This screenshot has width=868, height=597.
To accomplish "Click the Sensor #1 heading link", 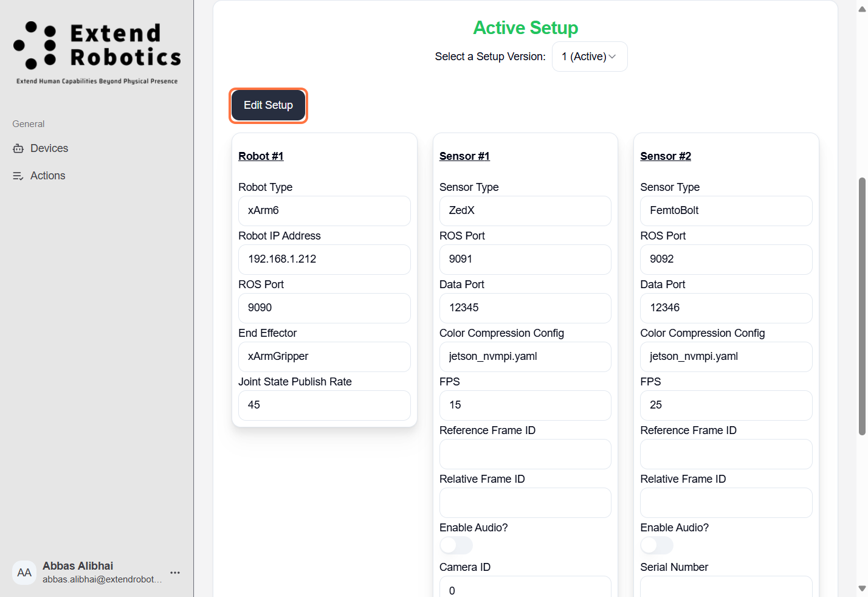I will tap(464, 156).
